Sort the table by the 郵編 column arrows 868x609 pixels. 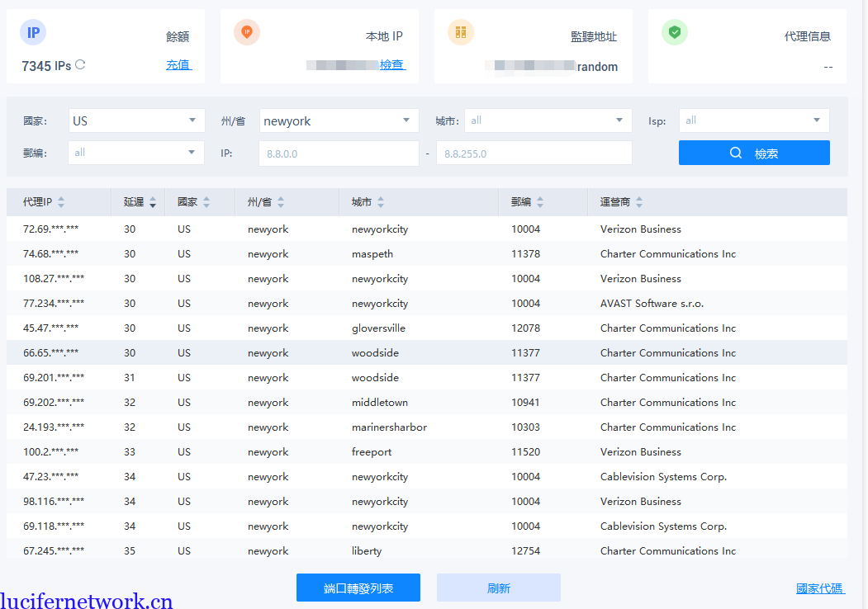pyautogui.click(x=540, y=201)
